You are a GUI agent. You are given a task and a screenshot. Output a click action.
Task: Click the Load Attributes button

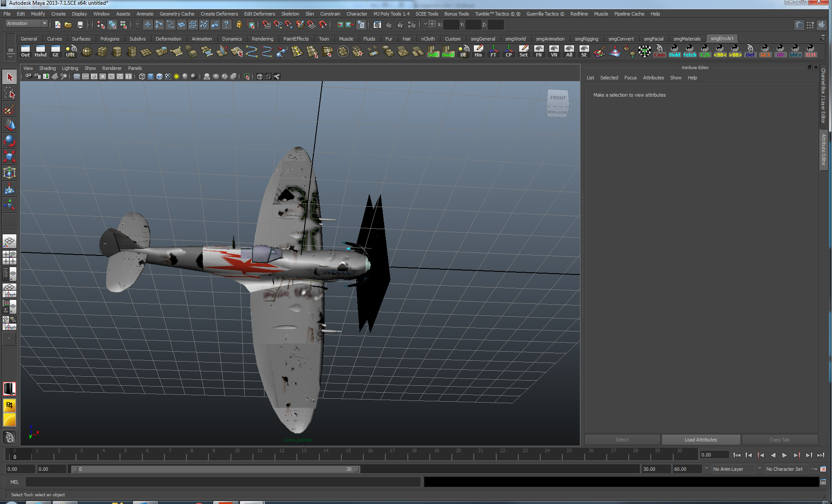pyautogui.click(x=700, y=440)
